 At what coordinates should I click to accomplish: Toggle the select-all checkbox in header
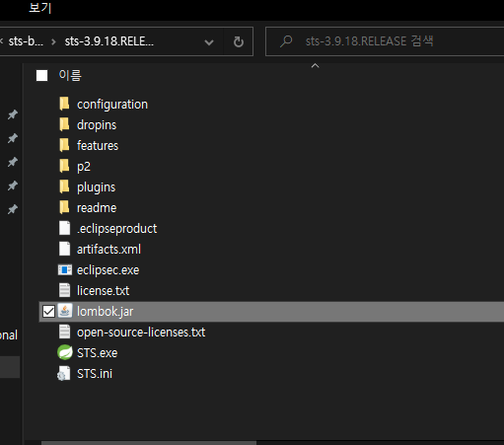41,75
